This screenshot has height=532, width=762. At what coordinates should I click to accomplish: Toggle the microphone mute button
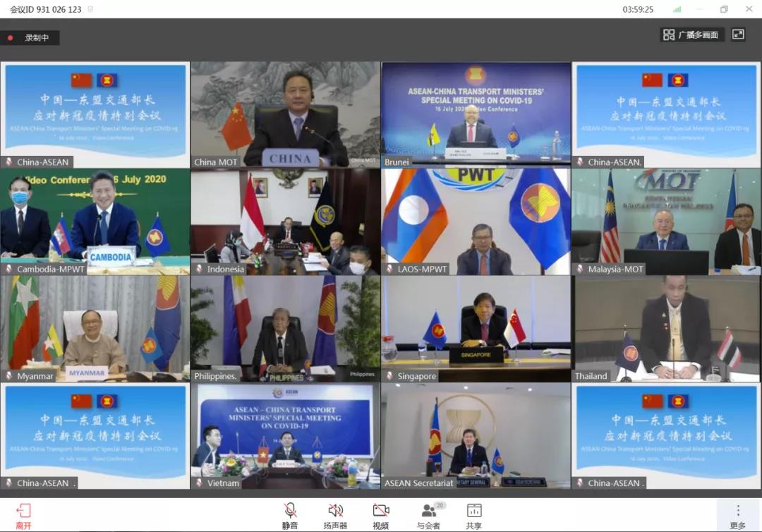click(x=290, y=511)
